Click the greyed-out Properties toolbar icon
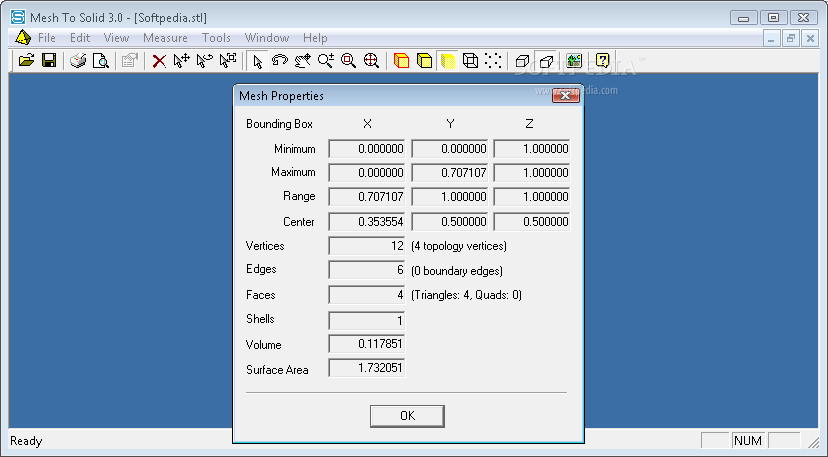The image size is (828, 457). coord(129,61)
